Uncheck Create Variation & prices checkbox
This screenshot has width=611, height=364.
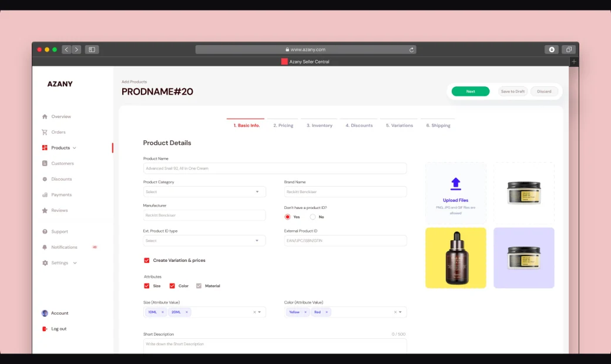[146, 261]
